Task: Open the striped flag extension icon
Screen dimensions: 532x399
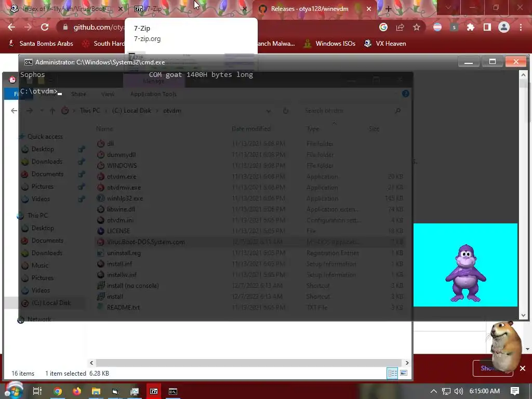Action: point(437,27)
